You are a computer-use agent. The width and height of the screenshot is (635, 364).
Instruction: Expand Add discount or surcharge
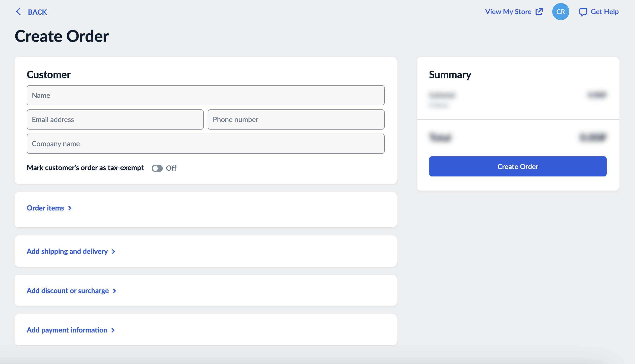(68, 291)
